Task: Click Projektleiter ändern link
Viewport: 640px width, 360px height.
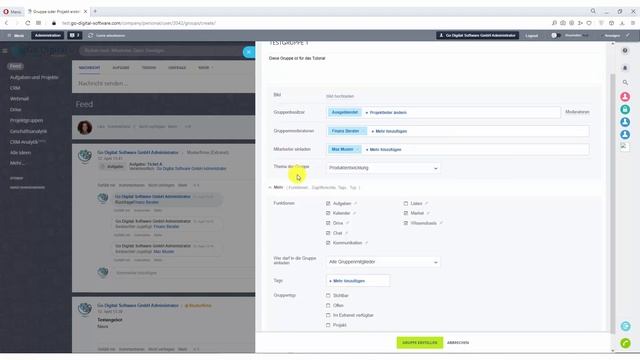Action: [x=386, y=112]
